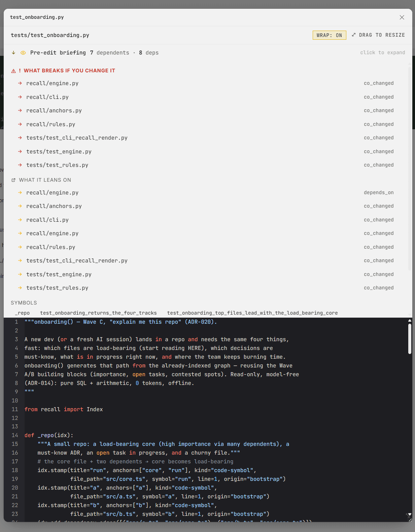Click yellow arrow beside recall/cli.py in Leans On

pyautogui.click(x=20, y=220)
